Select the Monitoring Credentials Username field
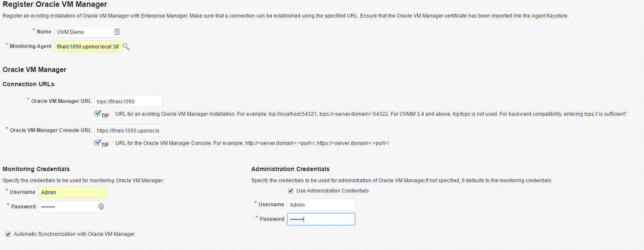This screenshot has width=644, height=250. click(x=72, y=192)
